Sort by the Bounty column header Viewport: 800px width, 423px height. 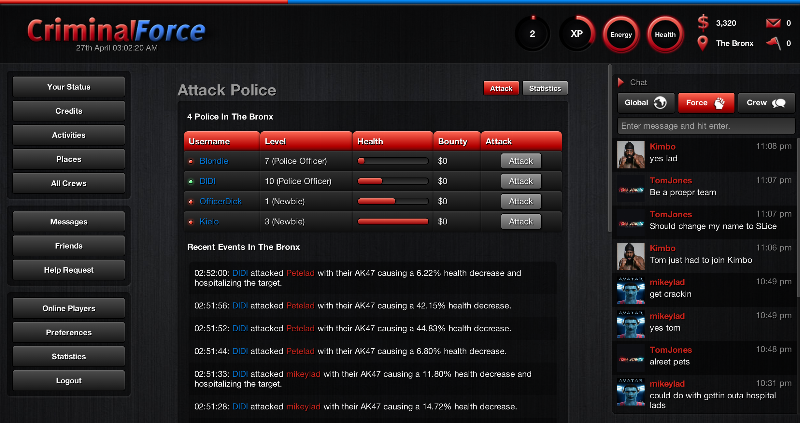pyautogui.click(x=457, y=141)
